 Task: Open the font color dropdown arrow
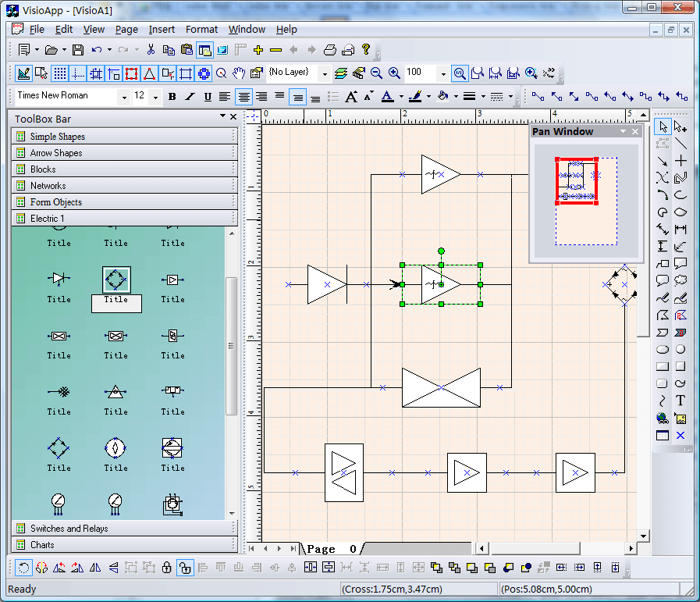(401, 97)
